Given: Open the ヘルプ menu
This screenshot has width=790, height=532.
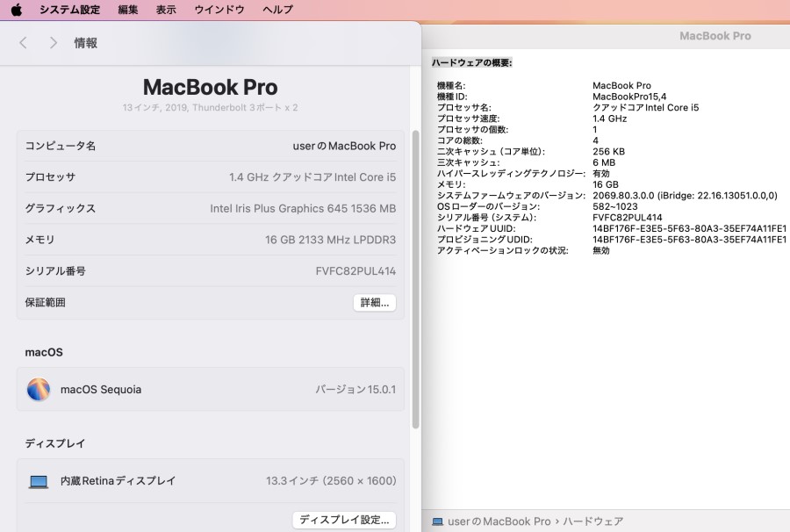Looking at the screenshot, I should 277,10.
